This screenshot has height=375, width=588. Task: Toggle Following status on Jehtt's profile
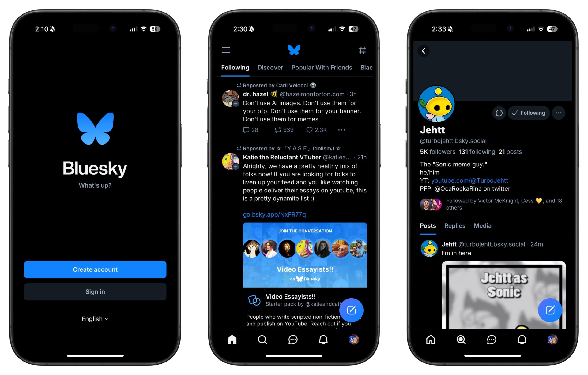(x=528, y=113)
